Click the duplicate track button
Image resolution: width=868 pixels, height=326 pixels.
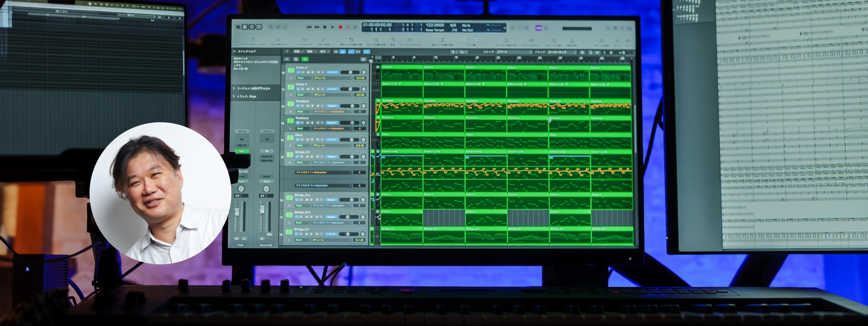pyautogui.click(x=296, y=59)
